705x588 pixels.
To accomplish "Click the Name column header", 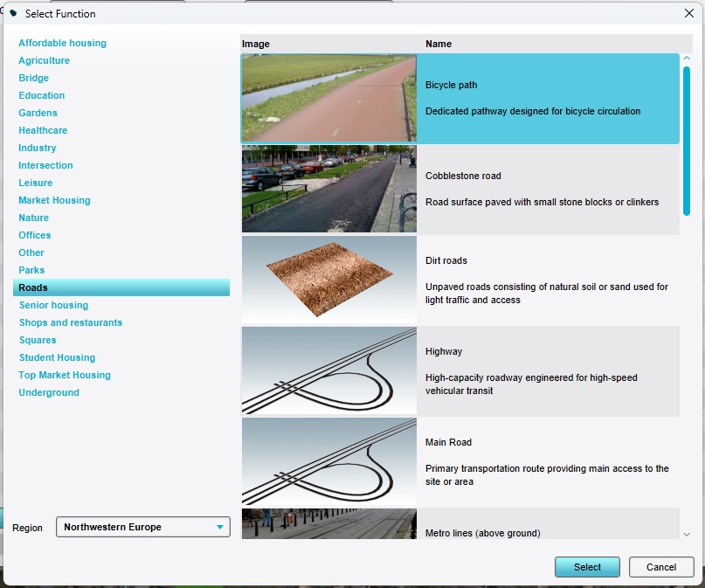I will pyautogui.click(x=439, y=44).
